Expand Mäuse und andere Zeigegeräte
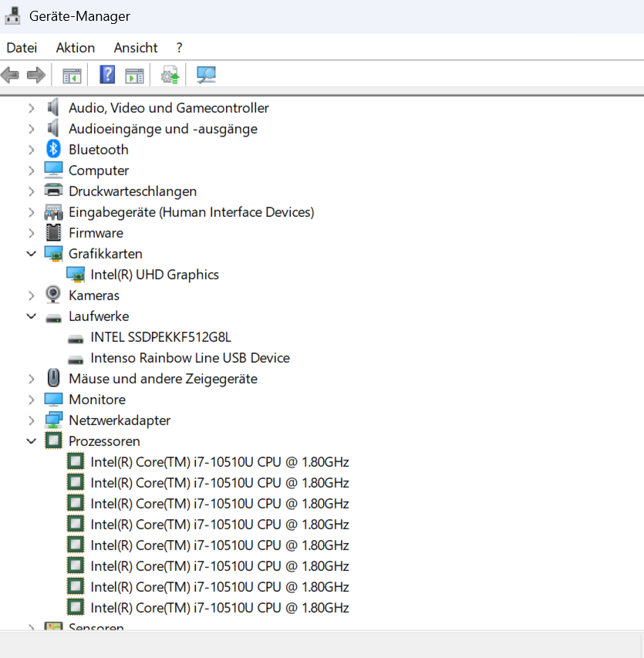The image size is (644, 658). (32, 379)
